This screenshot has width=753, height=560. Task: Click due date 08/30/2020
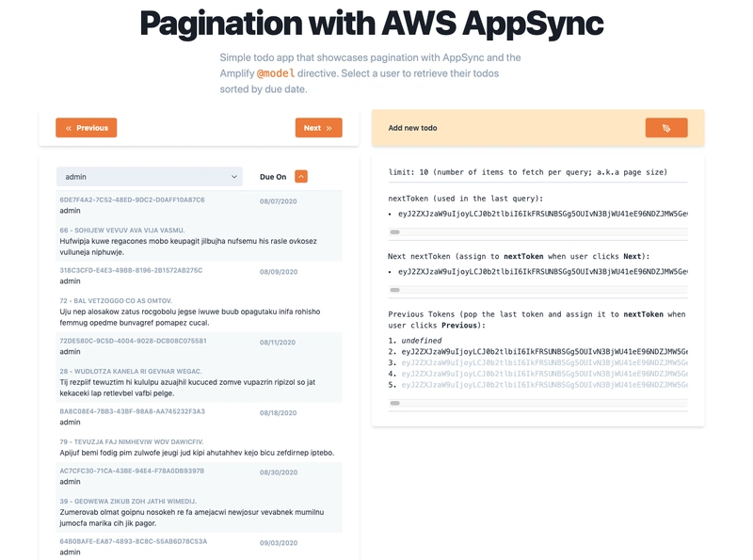279,472
